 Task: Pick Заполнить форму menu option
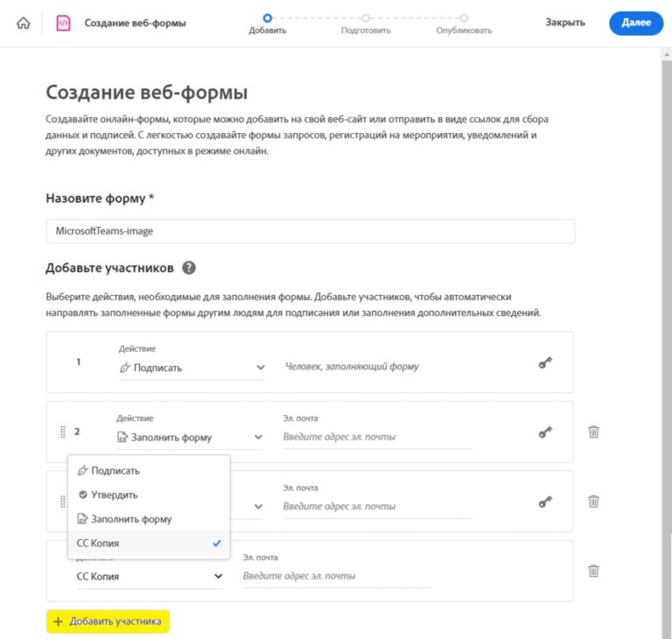click(x=133, y=519)
